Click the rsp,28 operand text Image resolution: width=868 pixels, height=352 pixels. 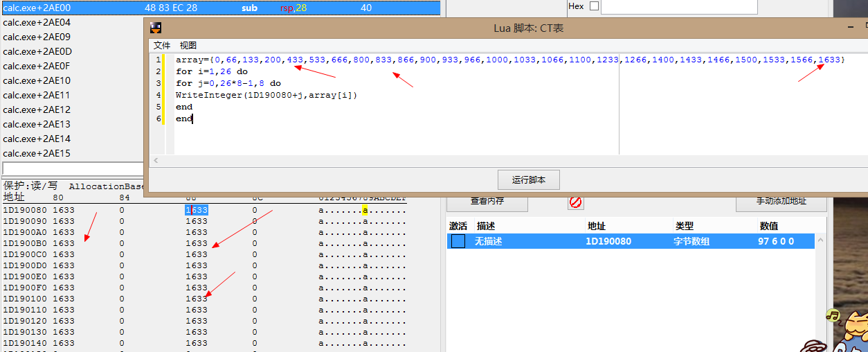tap(293, 8)
